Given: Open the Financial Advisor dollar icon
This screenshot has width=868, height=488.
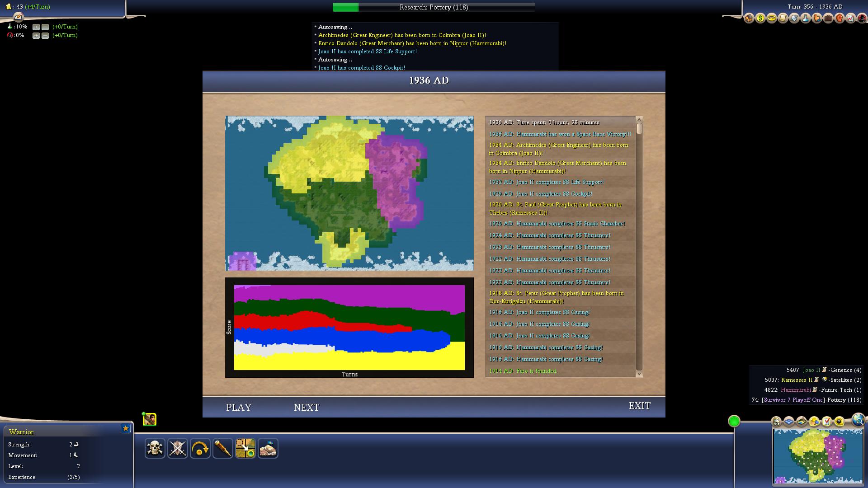Looking at the screenshot, I should 760,18.
